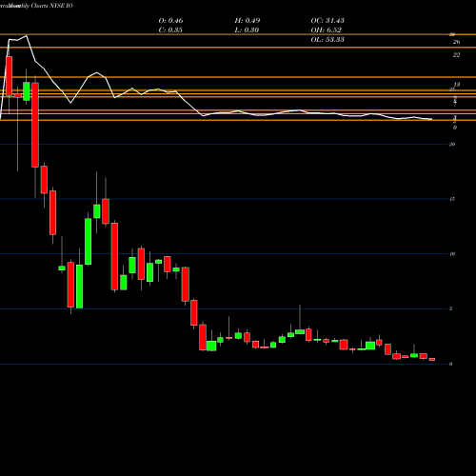
Task: Select the OL: 53.33 reading
Action: [327, 40]
